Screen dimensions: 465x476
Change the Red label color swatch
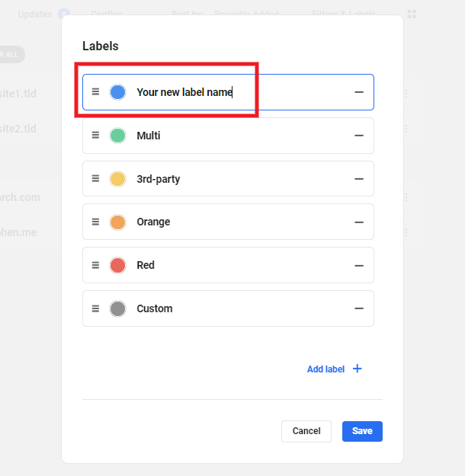(x=117, y=265)
